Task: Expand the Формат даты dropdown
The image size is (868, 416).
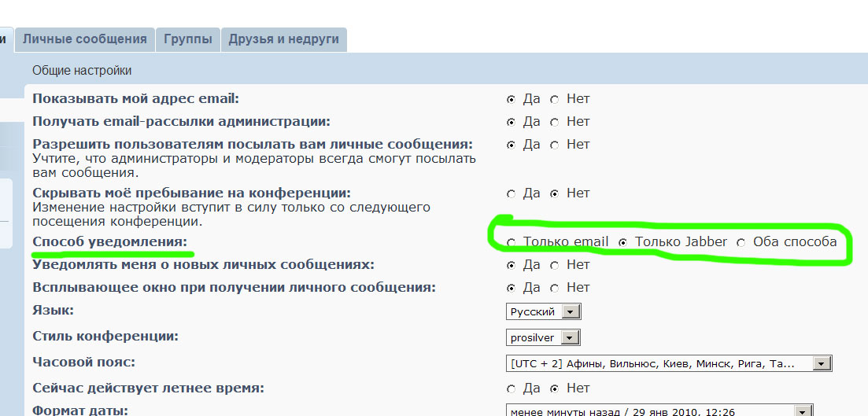Action: (x=659, y=410)
